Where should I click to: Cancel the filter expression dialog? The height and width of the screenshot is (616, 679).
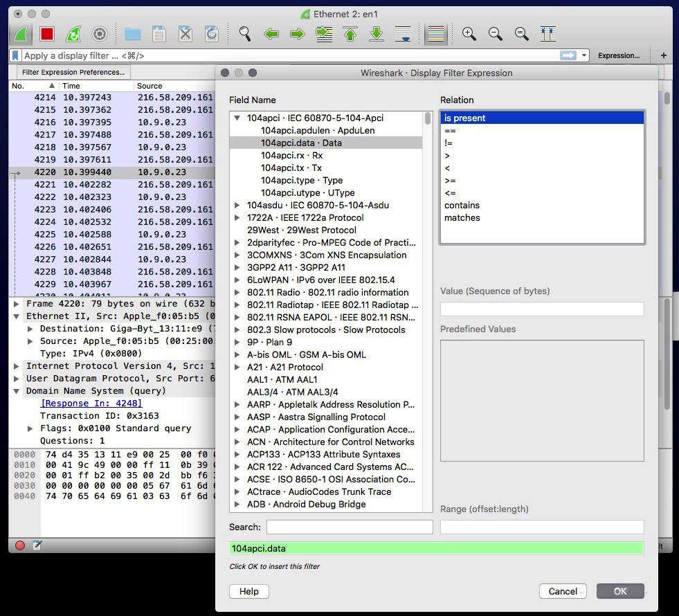click(x=563, y=591)
